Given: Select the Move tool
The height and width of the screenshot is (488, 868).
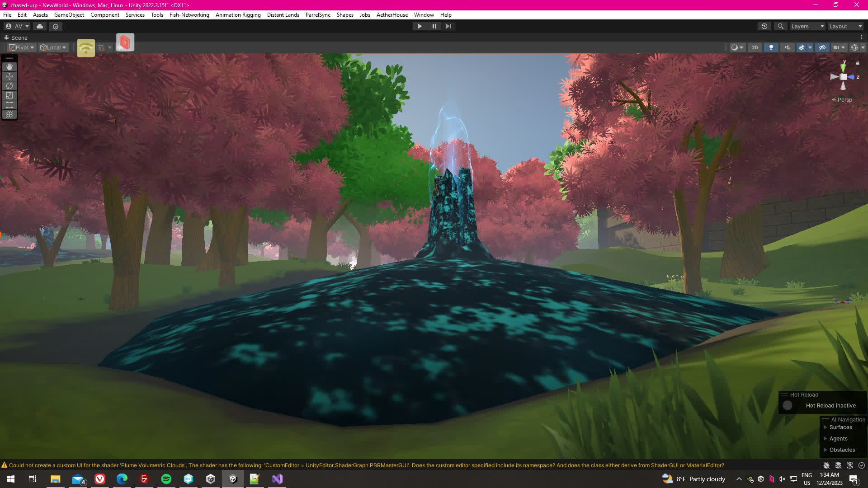Looking at the screenshot, I should [9, 76].
